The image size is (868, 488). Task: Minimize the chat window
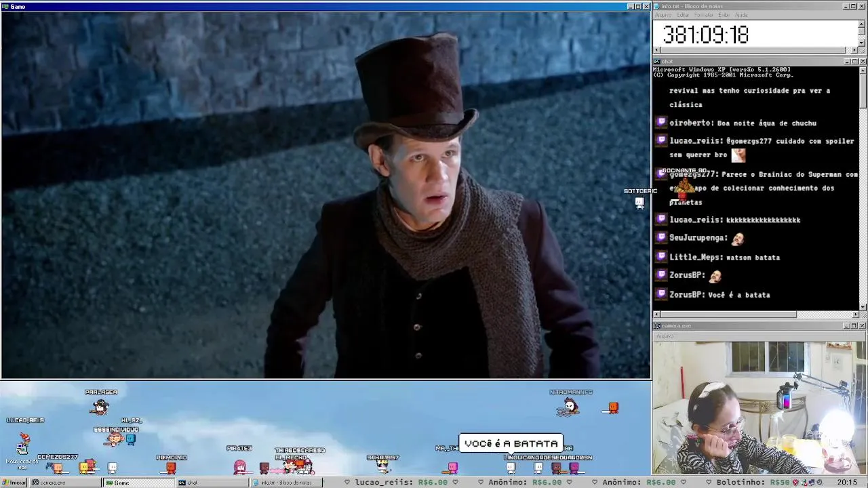click(847, 62)
